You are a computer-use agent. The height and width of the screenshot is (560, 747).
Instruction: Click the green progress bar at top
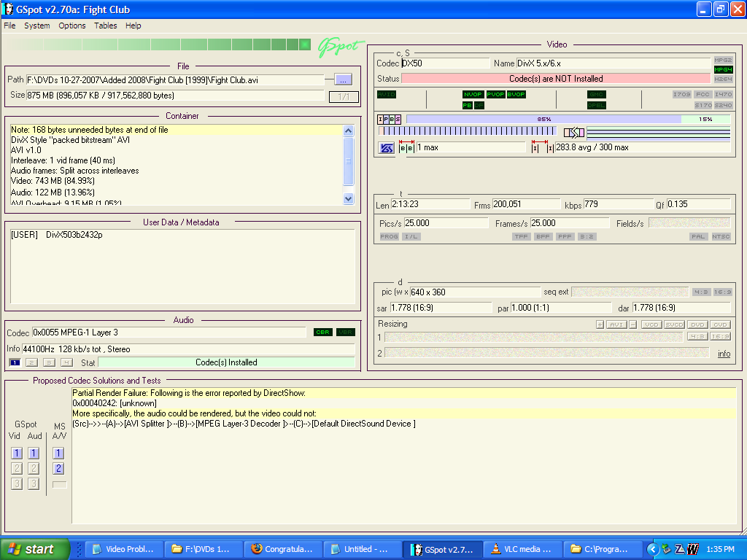point(159,44)
